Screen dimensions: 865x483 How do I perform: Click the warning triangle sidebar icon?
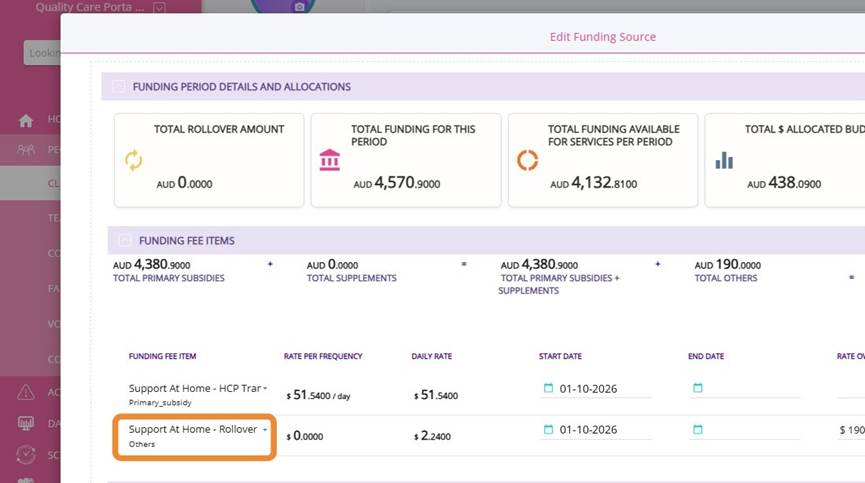click(26, 392)
